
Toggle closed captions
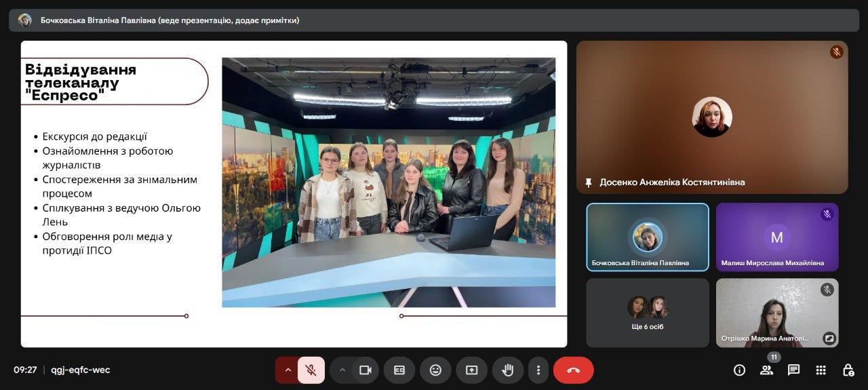coord(399,370)
